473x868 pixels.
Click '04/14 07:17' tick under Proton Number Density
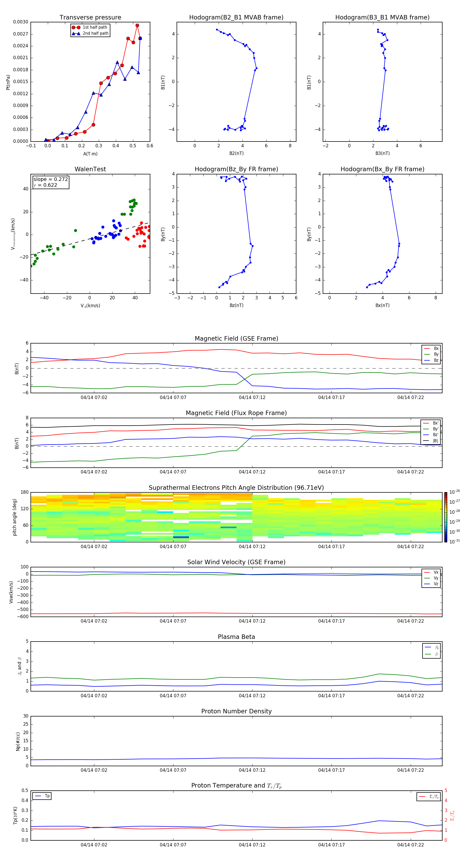331,770
